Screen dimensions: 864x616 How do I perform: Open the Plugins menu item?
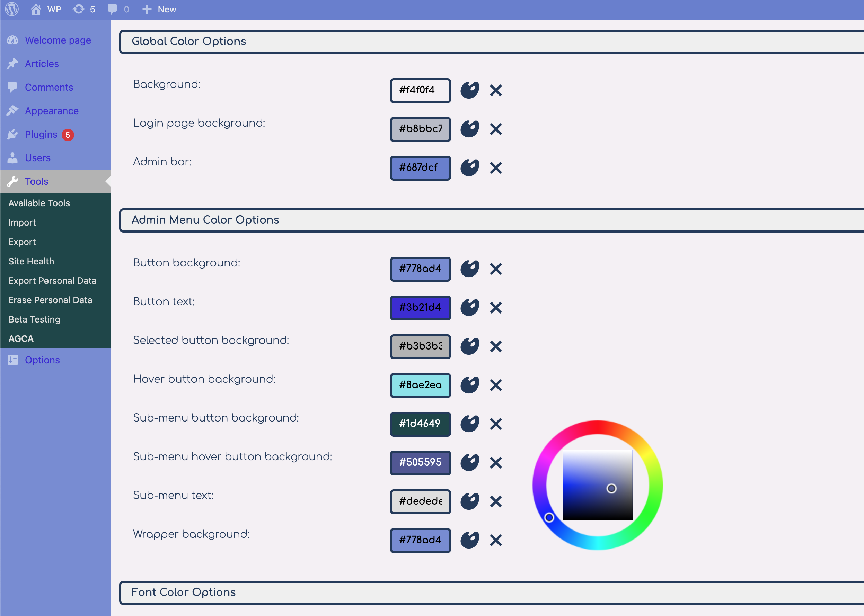point(41,134)
